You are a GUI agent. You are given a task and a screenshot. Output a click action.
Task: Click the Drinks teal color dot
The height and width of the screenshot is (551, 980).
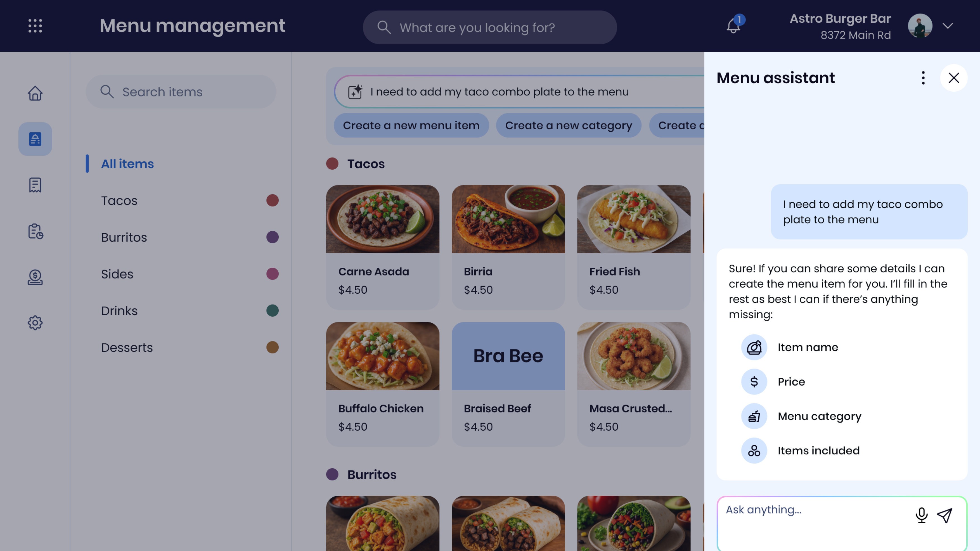272,311
